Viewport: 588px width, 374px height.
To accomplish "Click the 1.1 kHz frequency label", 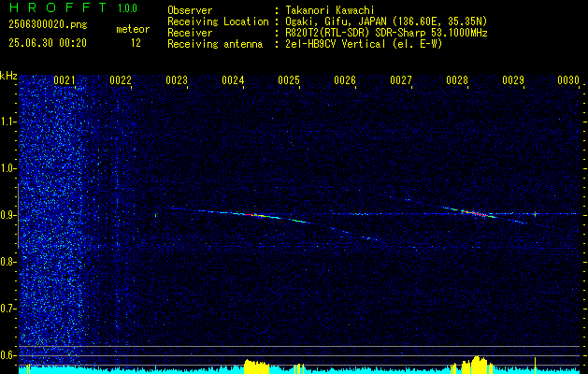I will [7, 122].
